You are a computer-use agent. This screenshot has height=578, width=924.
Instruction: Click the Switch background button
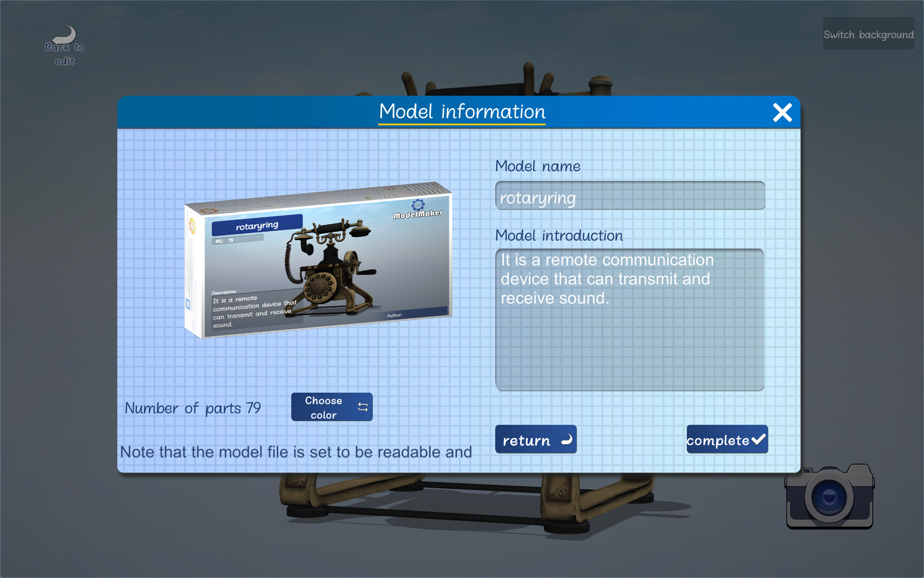pos(868,34)
